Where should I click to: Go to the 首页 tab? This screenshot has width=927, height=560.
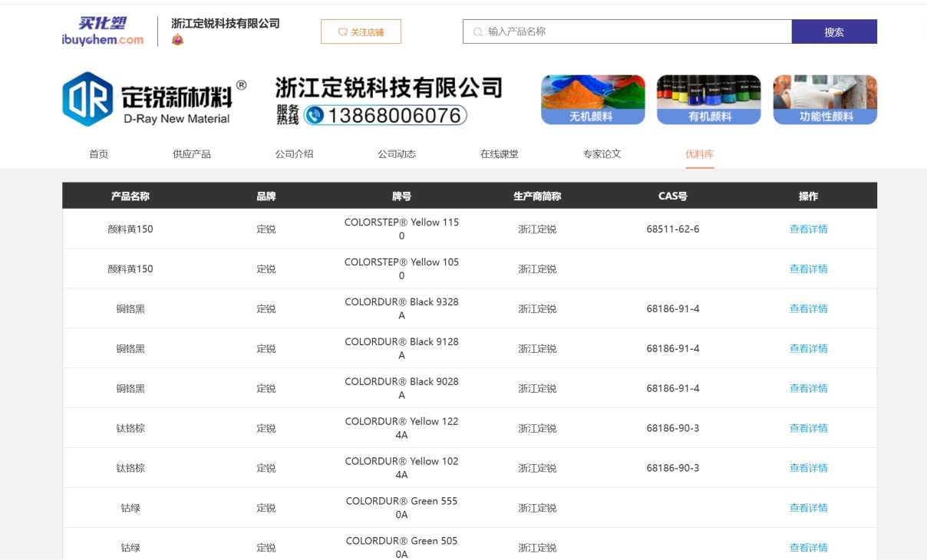[99, 154]
